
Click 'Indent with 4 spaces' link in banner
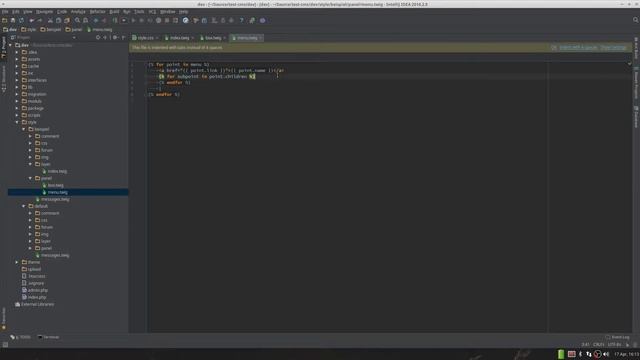click(x=578, y=48)
